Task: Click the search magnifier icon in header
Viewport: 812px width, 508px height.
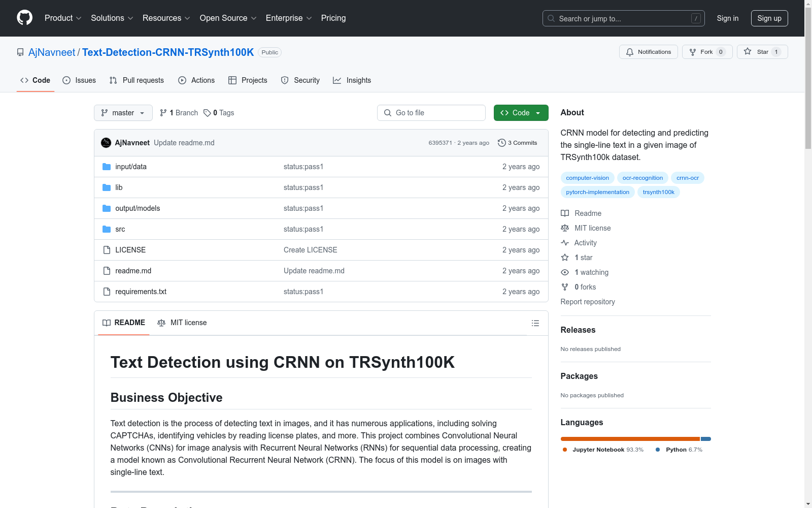Action: tap(551, 18)
